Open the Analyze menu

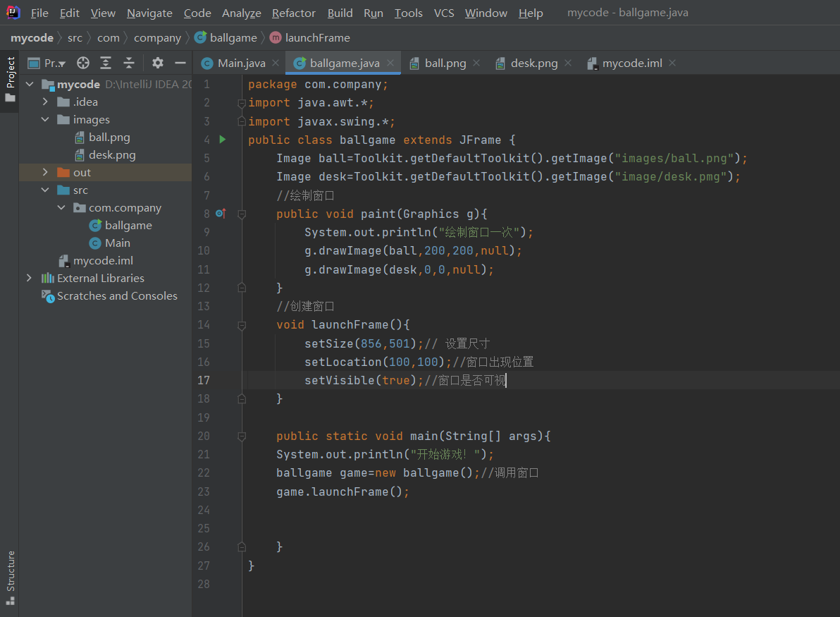pyautogui.click(x=242, y=13)
